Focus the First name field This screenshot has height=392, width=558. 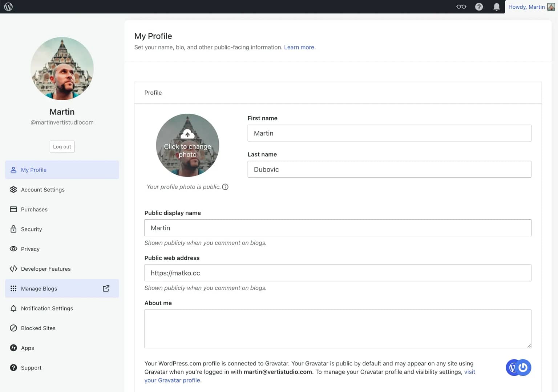pyautogui.click(x=389, y=133)
